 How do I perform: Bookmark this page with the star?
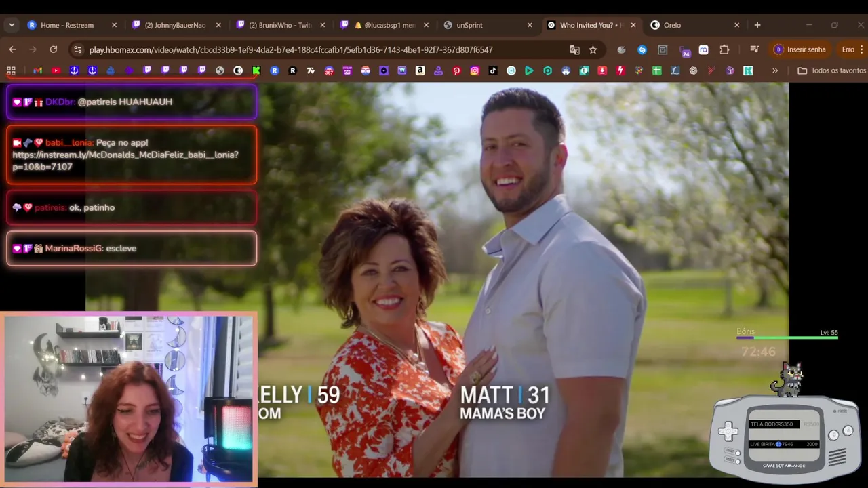[593, 49]
